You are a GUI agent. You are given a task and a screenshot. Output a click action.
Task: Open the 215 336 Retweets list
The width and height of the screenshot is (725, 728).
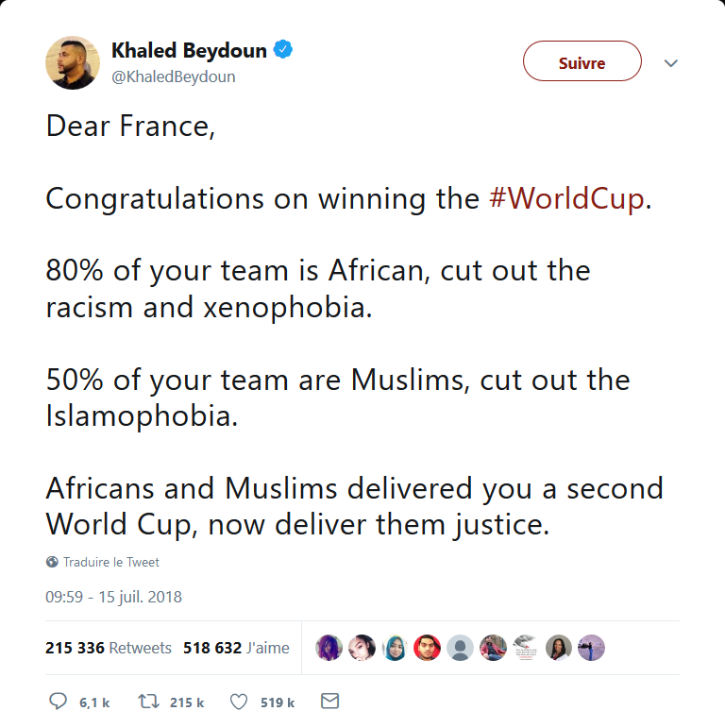coord(109,648)
